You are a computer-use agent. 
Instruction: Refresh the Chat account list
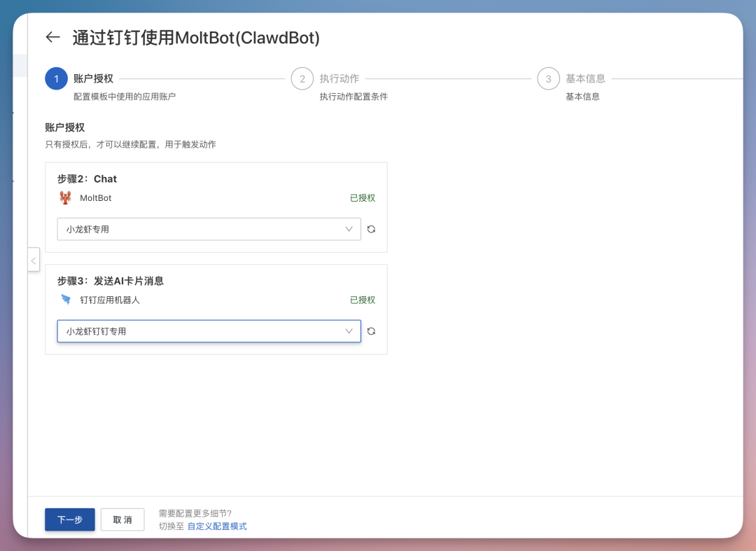point(372,229)
